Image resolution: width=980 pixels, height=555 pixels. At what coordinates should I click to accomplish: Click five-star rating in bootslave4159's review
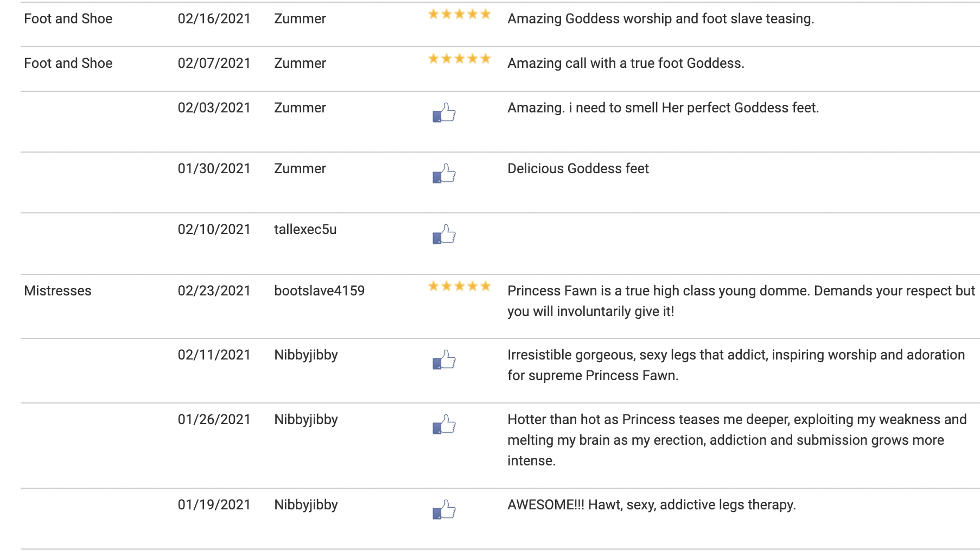[459, 287]
